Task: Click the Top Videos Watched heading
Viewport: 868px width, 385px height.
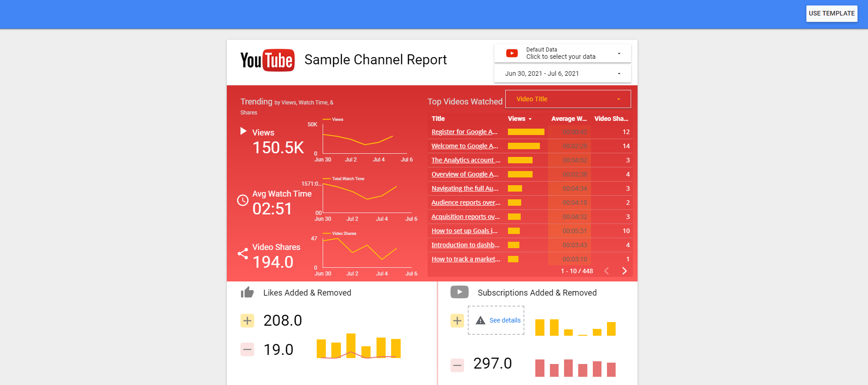Action: click(465, 102)
